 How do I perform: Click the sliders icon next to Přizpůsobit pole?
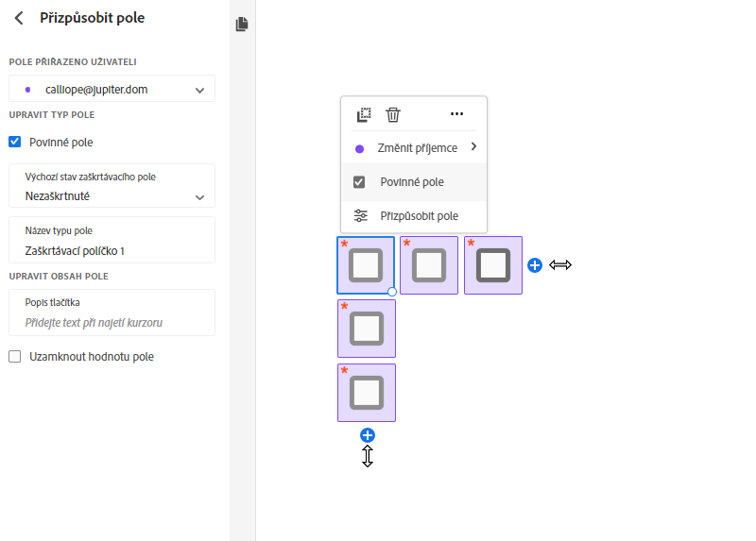point(360,216)
